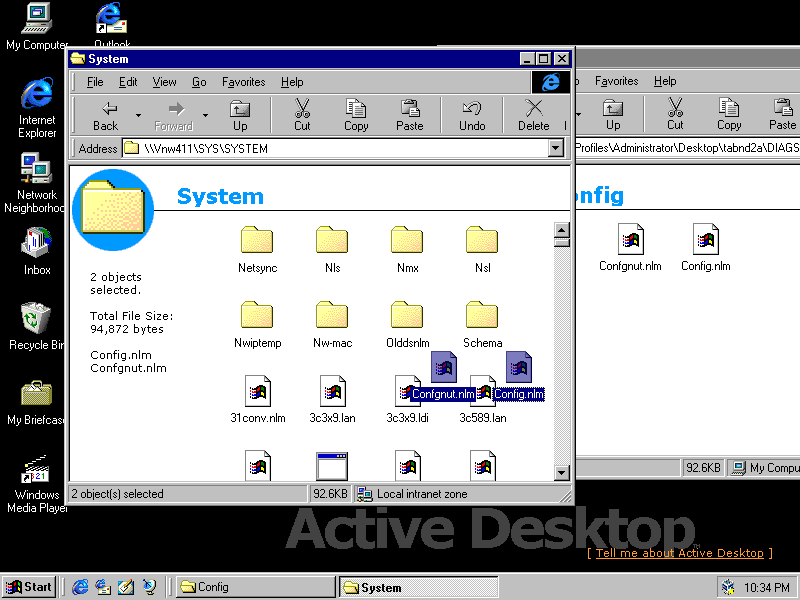Open the Forward history dropdown arrow

[205, 116]
